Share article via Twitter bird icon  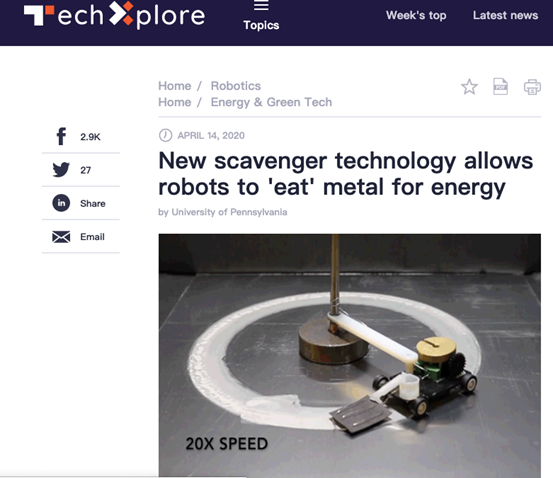(x=61, y=170)
